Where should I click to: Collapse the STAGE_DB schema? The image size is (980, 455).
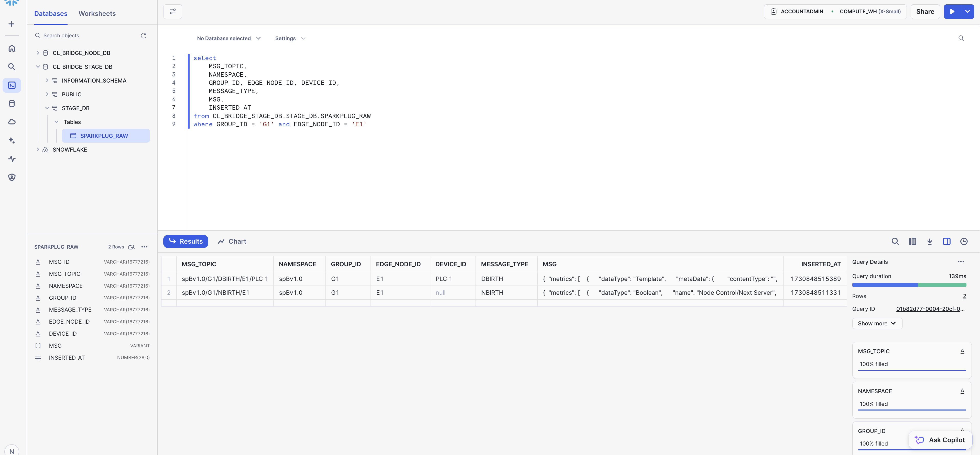click(47, 108)
